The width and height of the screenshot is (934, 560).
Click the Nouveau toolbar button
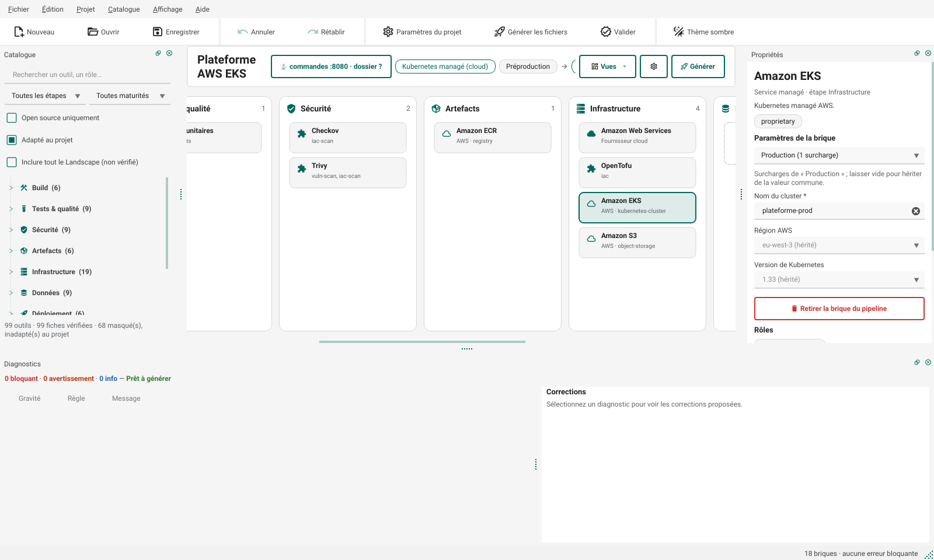click(34, 32)
